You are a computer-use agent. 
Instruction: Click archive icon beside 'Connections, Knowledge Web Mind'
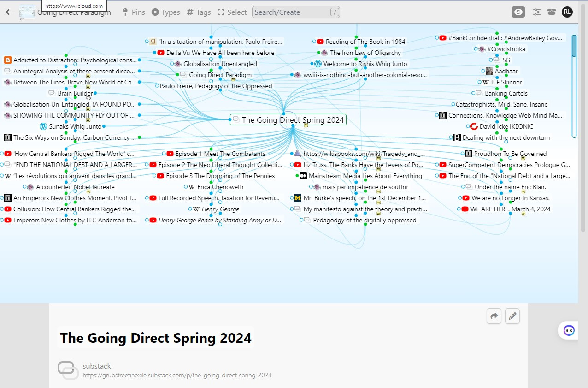443,115
